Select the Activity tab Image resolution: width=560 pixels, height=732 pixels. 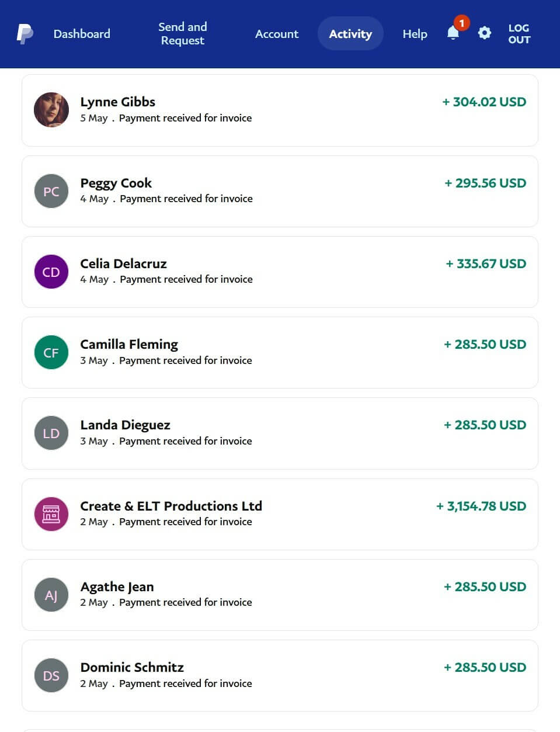point(350,34)
